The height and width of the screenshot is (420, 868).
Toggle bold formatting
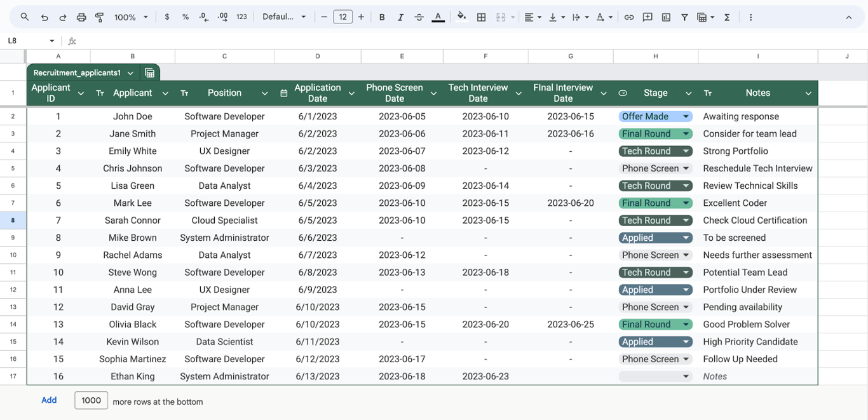382,17
